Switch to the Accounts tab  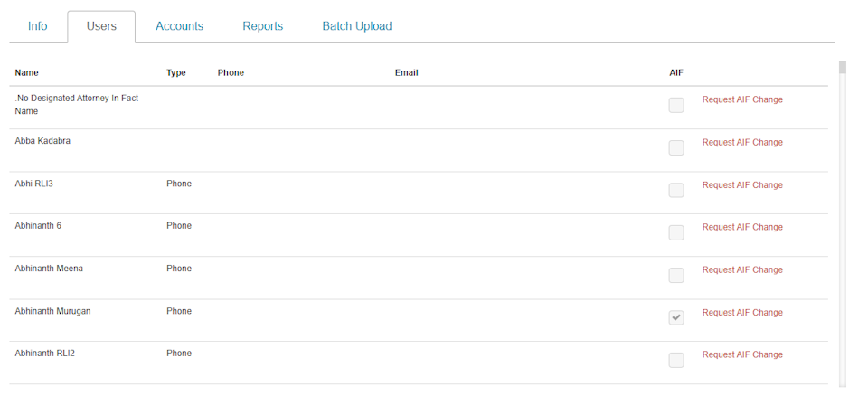click(179, 26)
